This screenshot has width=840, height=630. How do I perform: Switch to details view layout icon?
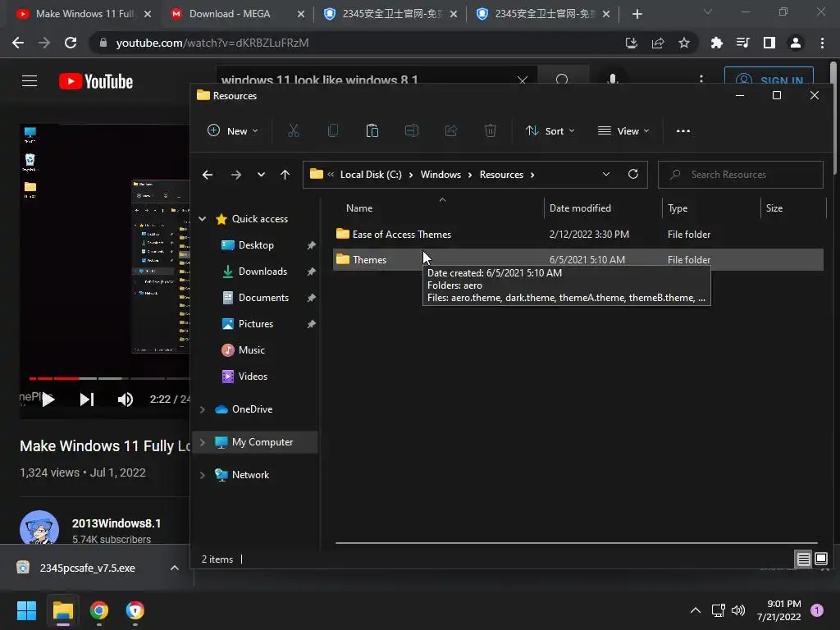[x=804, y=559]
